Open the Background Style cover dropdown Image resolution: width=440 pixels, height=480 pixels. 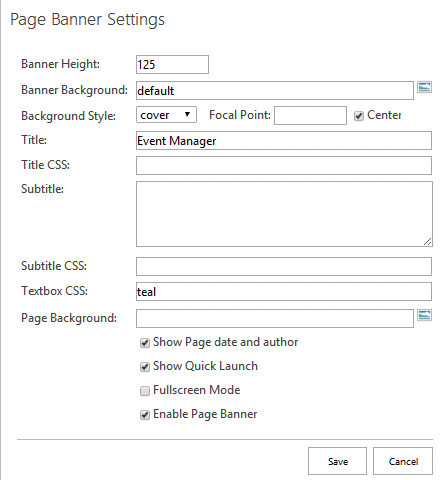pyautogui.click(x=166, y=115)
